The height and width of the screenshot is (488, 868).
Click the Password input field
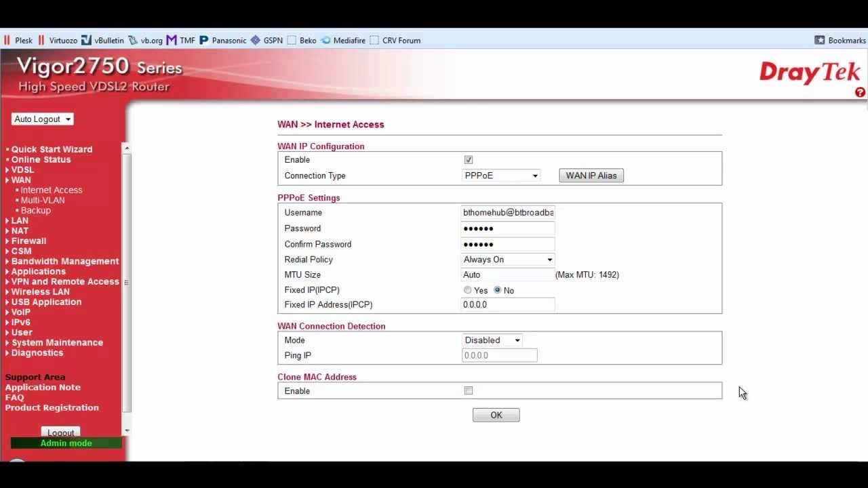[508, 228]
